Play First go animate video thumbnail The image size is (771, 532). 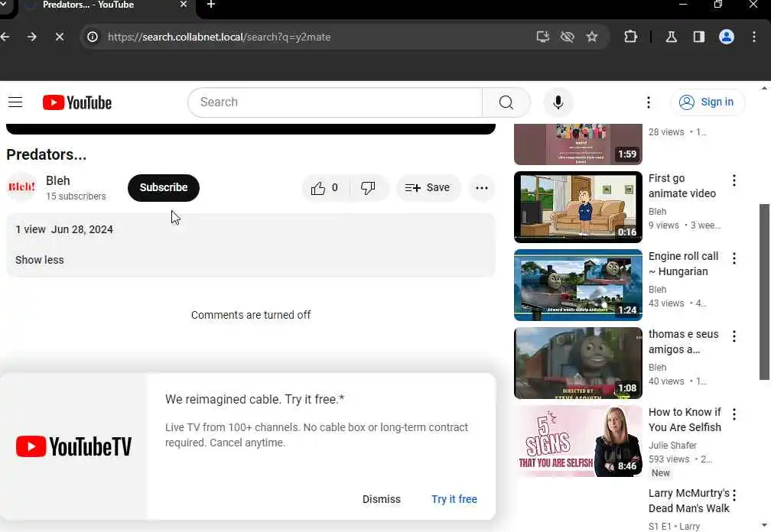tap(578, 207)
